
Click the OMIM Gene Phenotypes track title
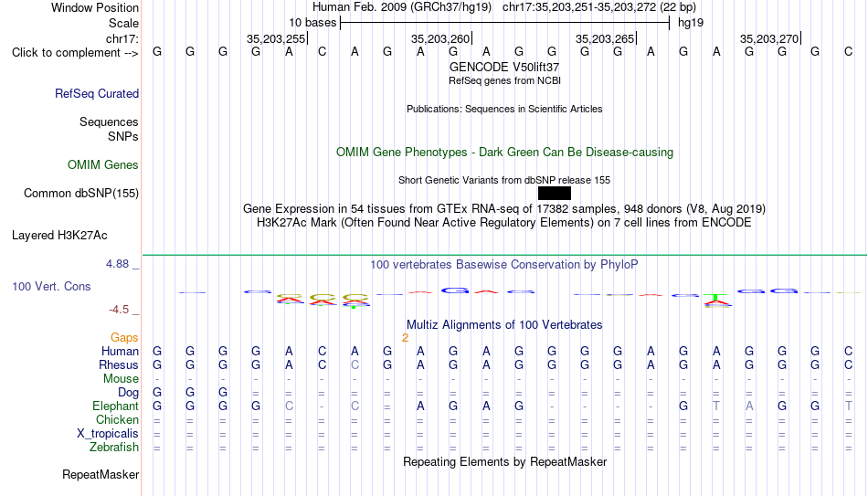[x=504, y=153]
